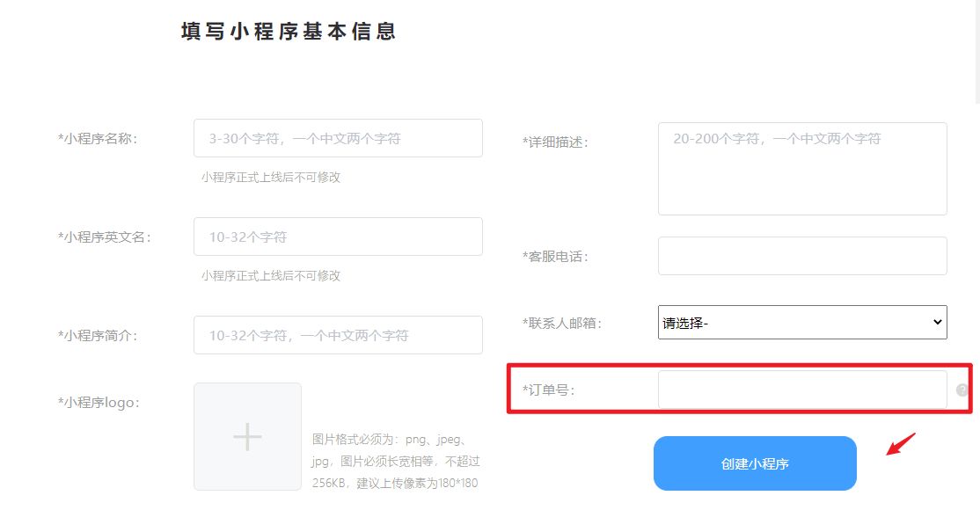Click the *订单号 label text

point(549,390)
